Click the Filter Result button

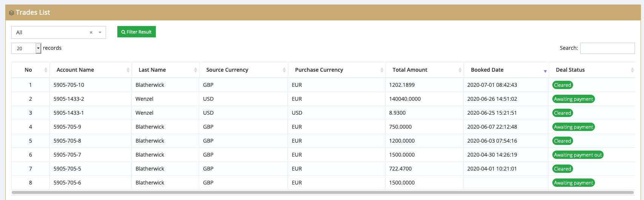[137, 32]
